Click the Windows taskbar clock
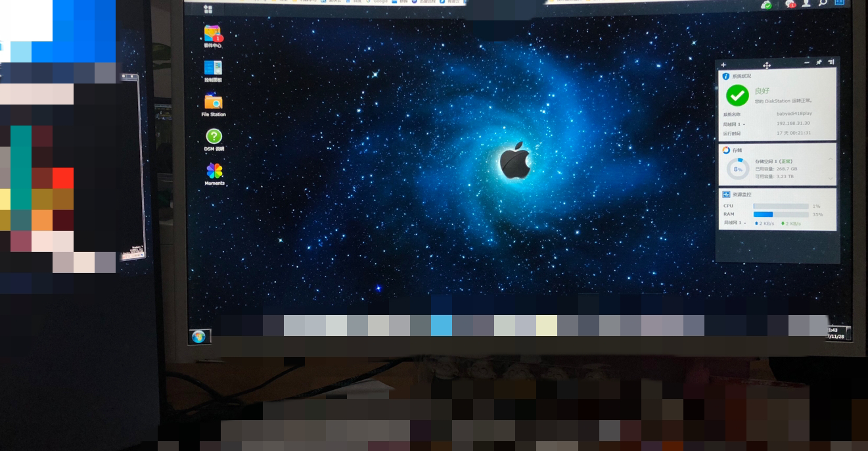The image size is (868, 451). coord(835,333)
